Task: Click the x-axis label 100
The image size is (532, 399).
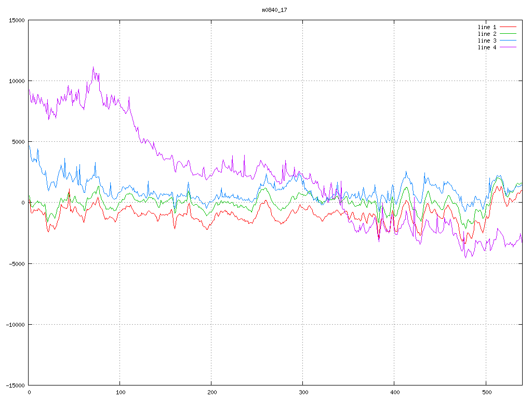Action: (121, 392)
